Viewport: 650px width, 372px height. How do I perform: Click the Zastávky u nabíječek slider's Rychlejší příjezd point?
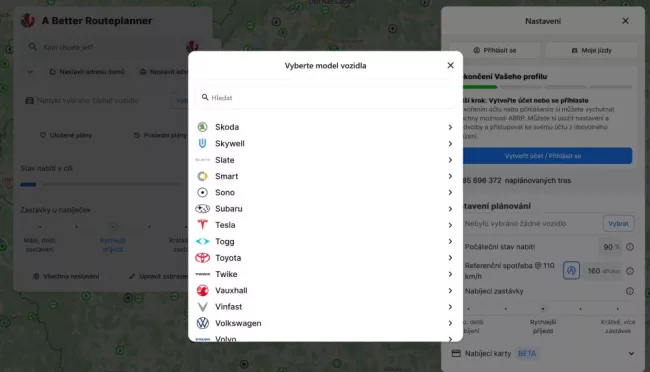113,226
